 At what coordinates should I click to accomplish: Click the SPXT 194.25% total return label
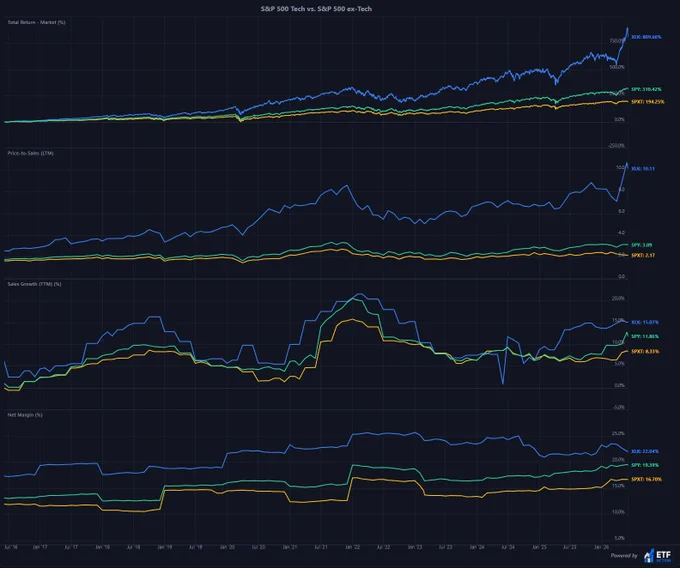point(647,102)
